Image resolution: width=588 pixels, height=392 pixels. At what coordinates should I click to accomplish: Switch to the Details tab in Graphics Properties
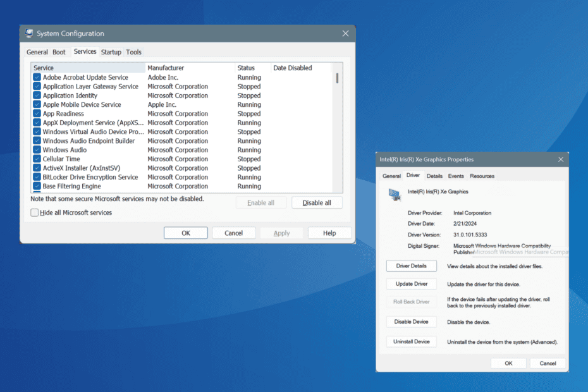pyautogui.click(x=434, y=176)
